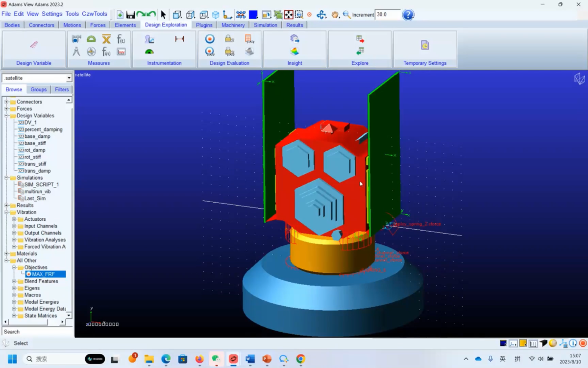This screenshot has width=588, height=368.
Task: Click the compass point-to-point measure icon
Action: [x=76, y=52]
